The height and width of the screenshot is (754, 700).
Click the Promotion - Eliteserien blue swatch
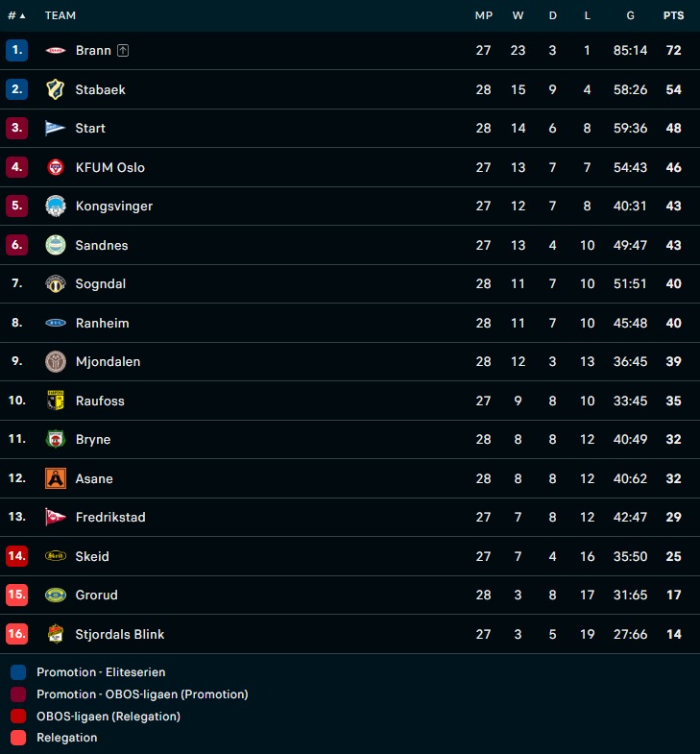pos(18,672)
